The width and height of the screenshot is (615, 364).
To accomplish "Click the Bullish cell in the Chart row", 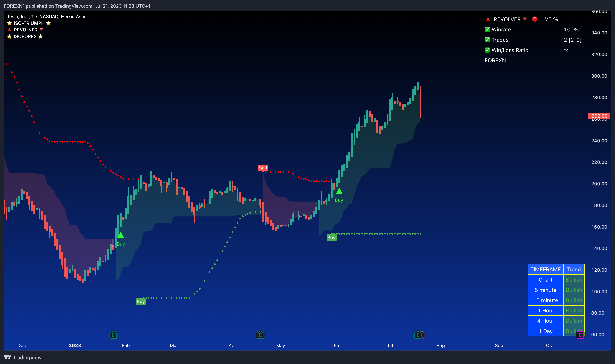I will (574, 280).
